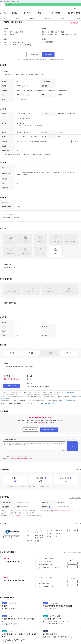Image resolution: width=81 pixels, height=644 pixels.
Task: Click the 통근버스 welfare icon
Action: tap(10, 239)
